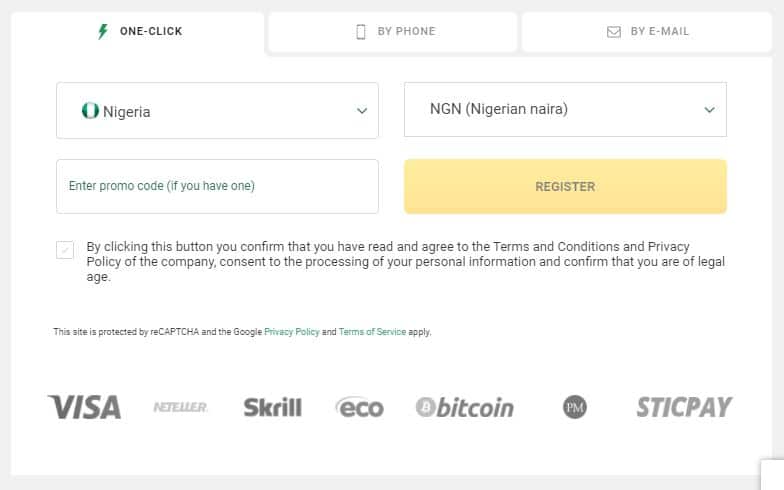Click the mobile phone icon
The image size is (784, 490).
360,32
